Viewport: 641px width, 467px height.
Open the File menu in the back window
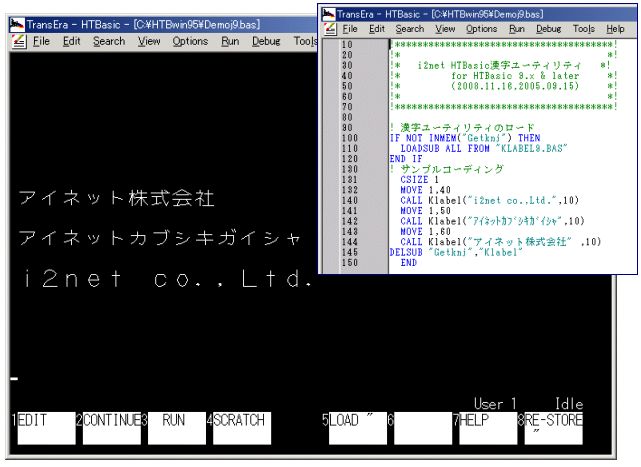pyautogui.click(x=41, y=41)
